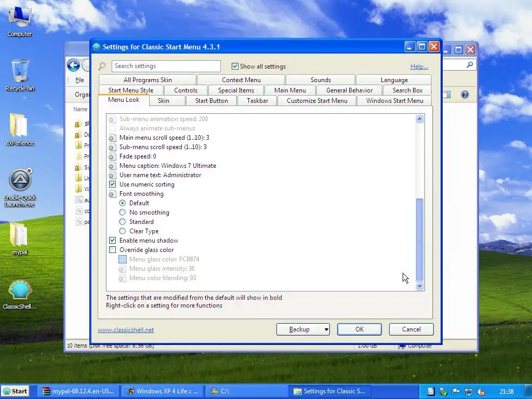Select Standard font smoothing option
This screenshot has width=532, height=399.
122,221
